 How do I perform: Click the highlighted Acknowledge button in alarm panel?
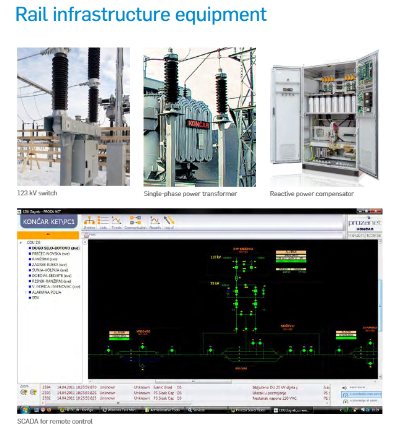coord(361,394)
